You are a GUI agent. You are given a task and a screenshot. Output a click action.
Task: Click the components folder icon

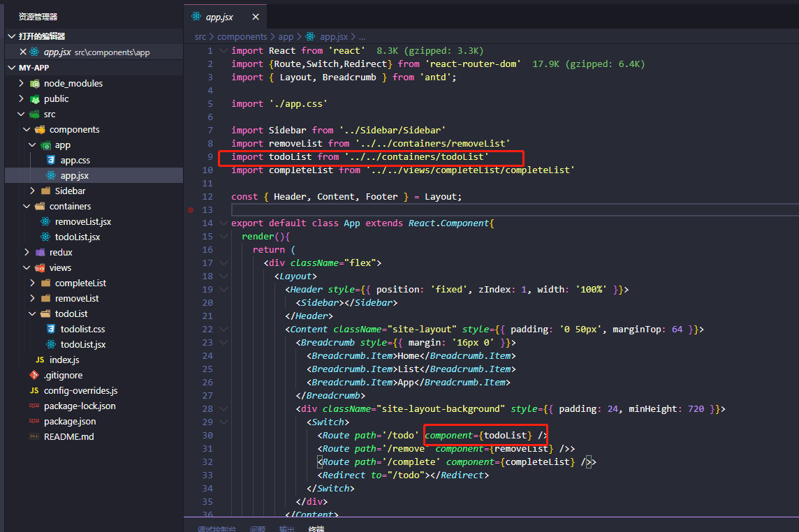tap(40, 129)
